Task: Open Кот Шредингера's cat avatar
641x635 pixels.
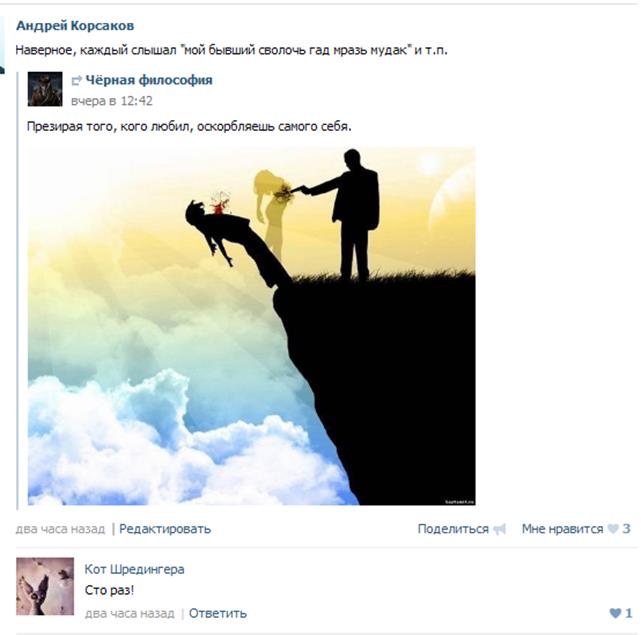Action: [45, 586]
